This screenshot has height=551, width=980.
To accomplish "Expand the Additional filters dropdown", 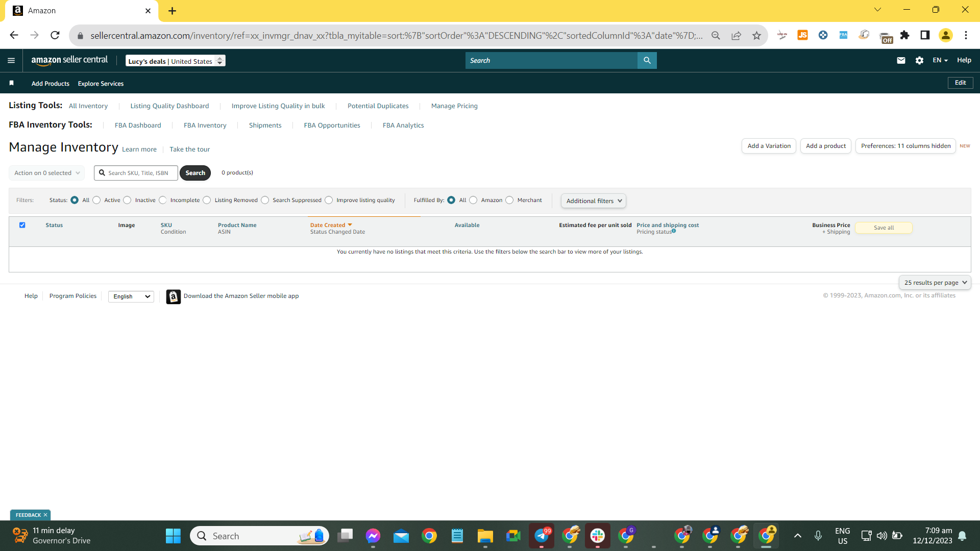I will tap(594, 201).
